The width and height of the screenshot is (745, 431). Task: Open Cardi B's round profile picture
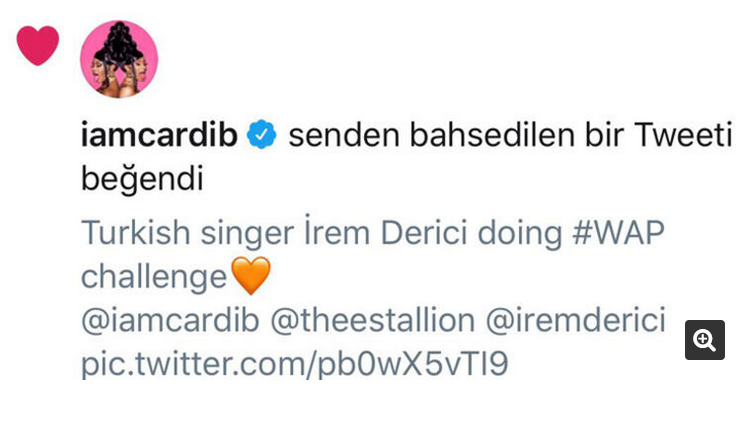[119, 59]
